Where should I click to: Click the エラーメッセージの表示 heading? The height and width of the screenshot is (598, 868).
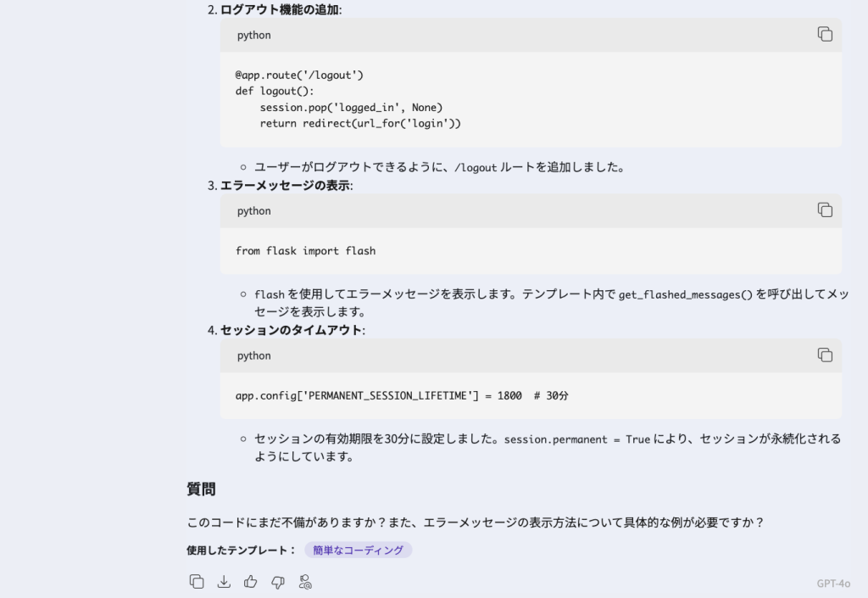coord(285,186)
